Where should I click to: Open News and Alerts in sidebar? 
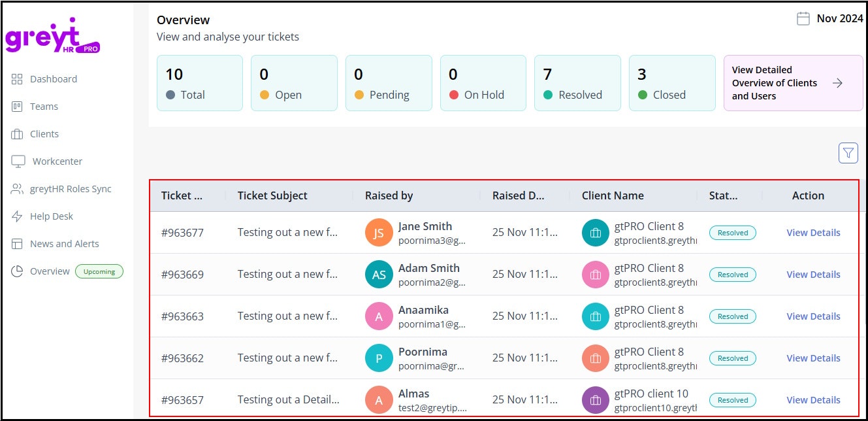click(x=65, y=244)
